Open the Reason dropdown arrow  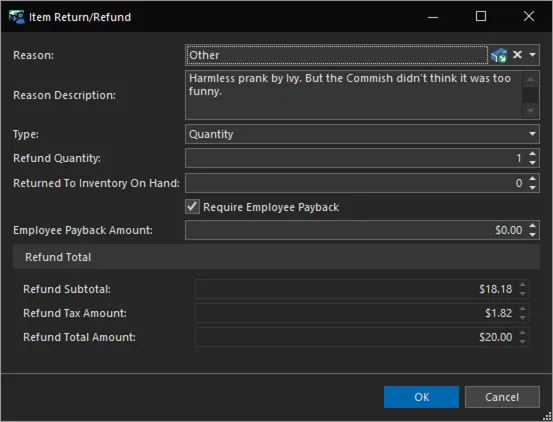tap(533, 55)
